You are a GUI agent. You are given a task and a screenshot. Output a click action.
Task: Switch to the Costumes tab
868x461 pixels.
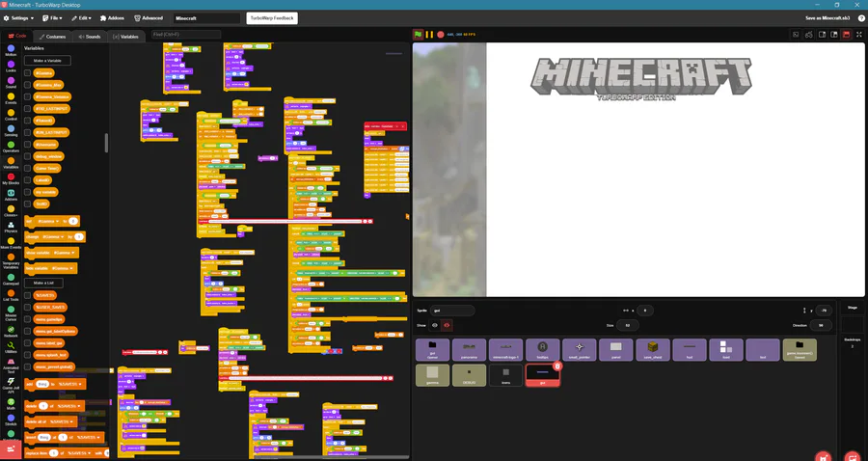53,37
